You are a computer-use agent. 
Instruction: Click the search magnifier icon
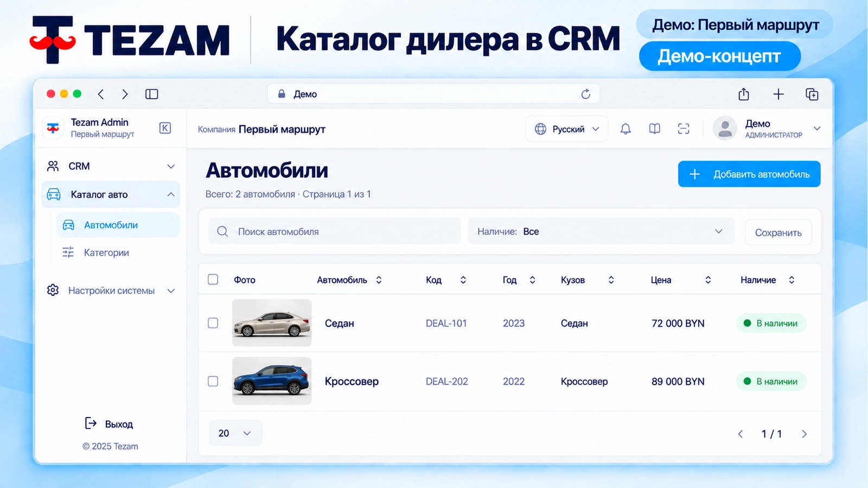click(222, 232)
